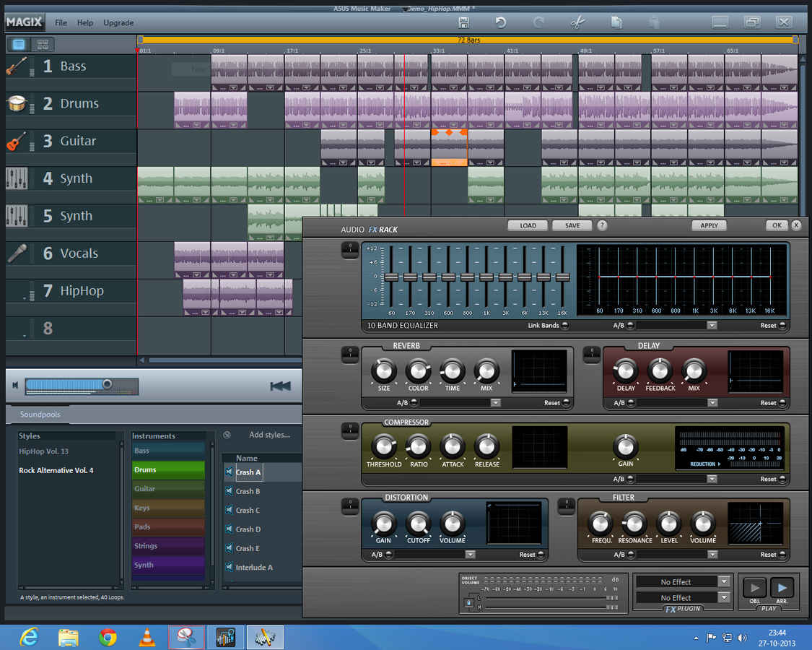Preview the Interlude A loop speaker icon
This screenshot has height=650, width=812.
(x=229, y=567)
